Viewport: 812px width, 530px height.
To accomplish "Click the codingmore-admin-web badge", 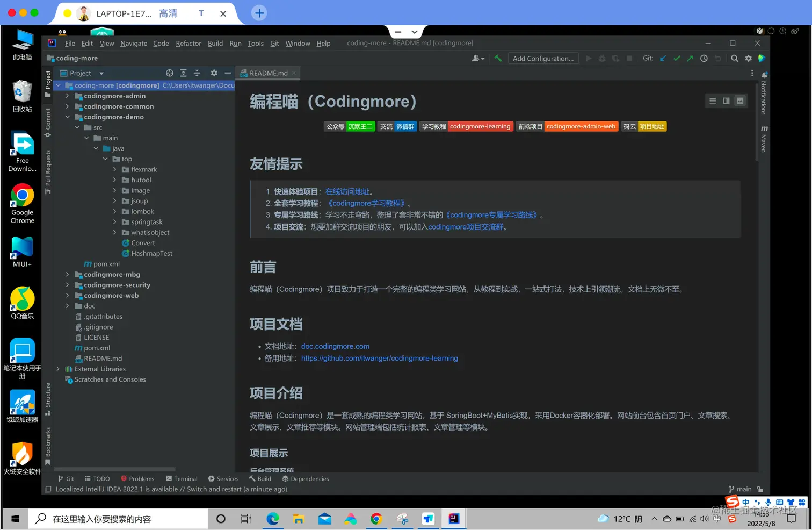I will pyautogui.click(x=581, y=127).
